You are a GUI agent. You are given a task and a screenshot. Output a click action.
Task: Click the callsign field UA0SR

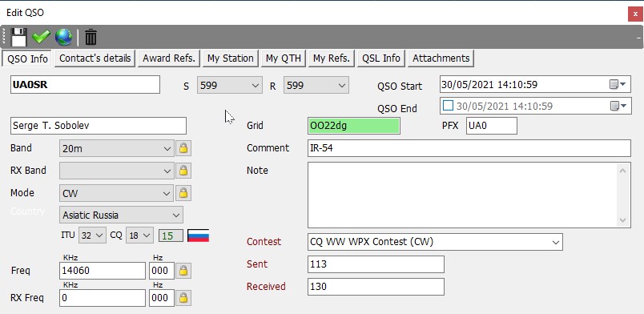85,85
